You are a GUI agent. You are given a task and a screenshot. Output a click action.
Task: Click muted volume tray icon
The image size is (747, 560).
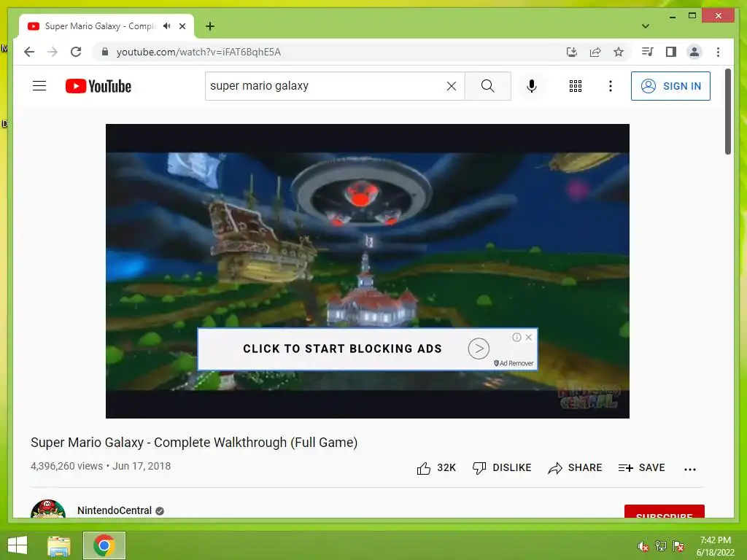pyautogui.click(x=643, y=546)
